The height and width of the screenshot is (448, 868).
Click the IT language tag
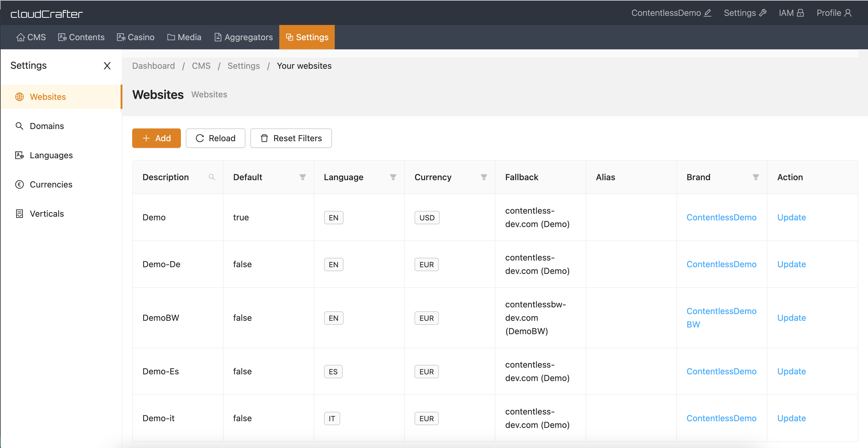(x=332, y=418)
